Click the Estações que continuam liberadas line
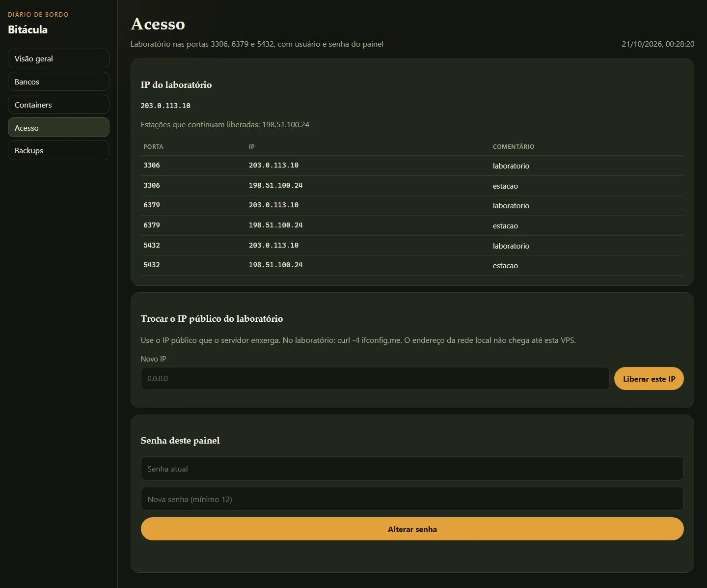 tap(225, 125)
